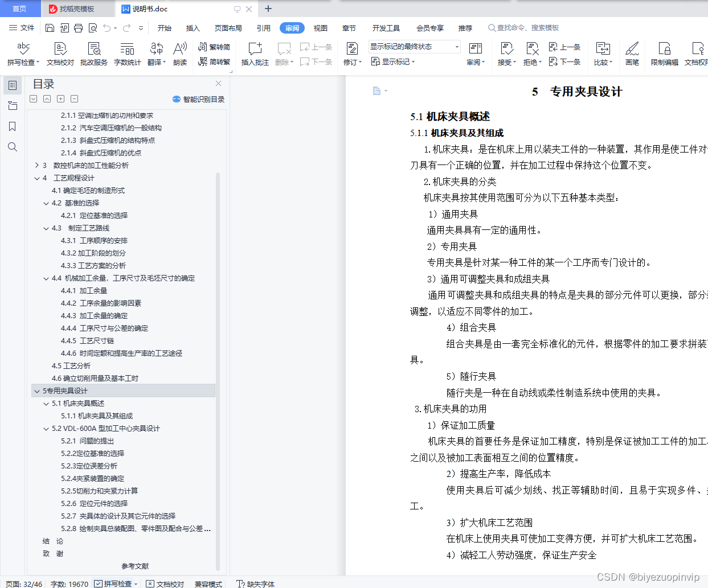The image size is (708, 588).
Task: Toggle track changes (修订) icon
Action: [352, 49]
